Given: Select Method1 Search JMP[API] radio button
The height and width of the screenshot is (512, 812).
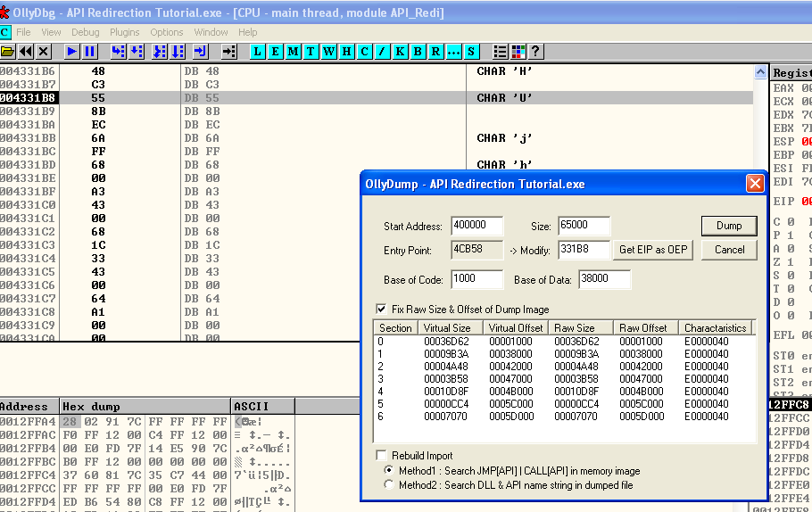Looking at the screenshot, I should tap(389, 470).
